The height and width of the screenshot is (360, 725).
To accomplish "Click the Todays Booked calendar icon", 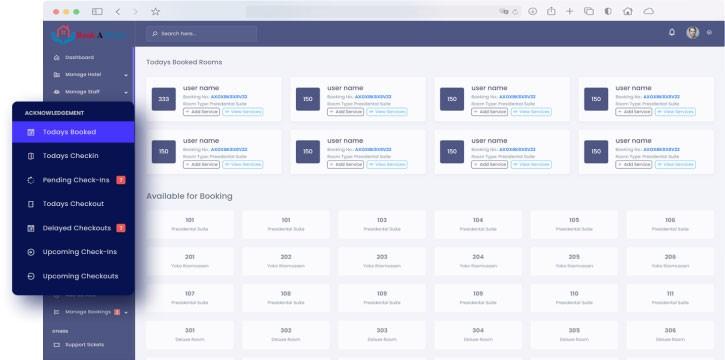I will [x=31, y=132].
